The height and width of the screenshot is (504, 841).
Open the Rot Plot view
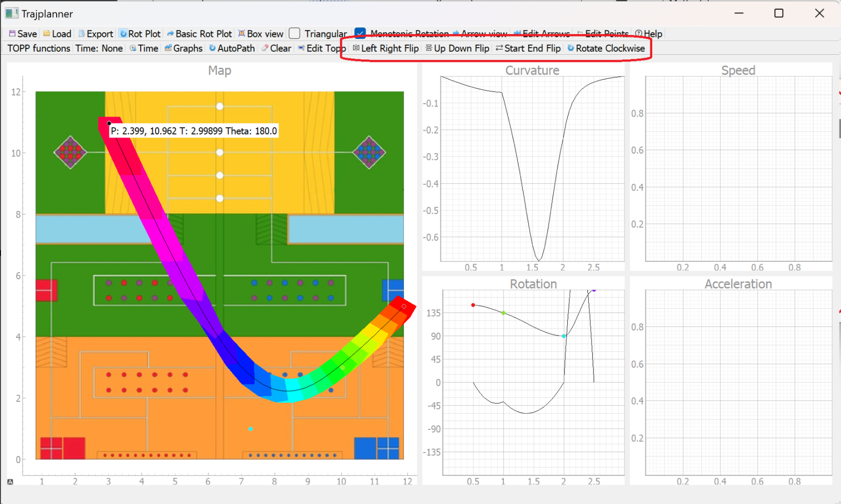click(140, 34)
